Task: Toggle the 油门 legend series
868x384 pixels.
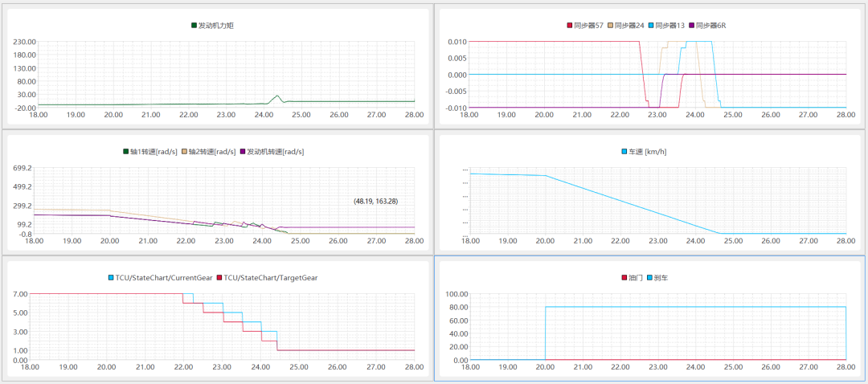Action: tap(632, 278)
